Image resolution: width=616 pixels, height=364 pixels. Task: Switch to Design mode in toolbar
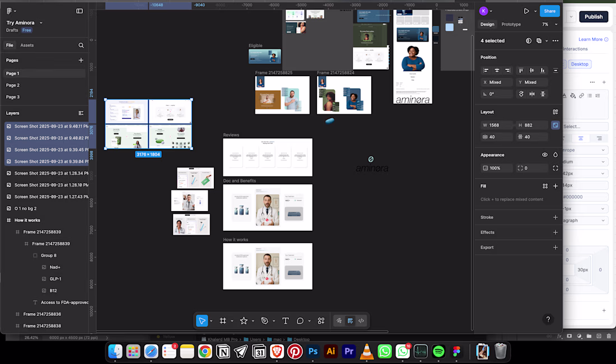click(x=350, y=321)
